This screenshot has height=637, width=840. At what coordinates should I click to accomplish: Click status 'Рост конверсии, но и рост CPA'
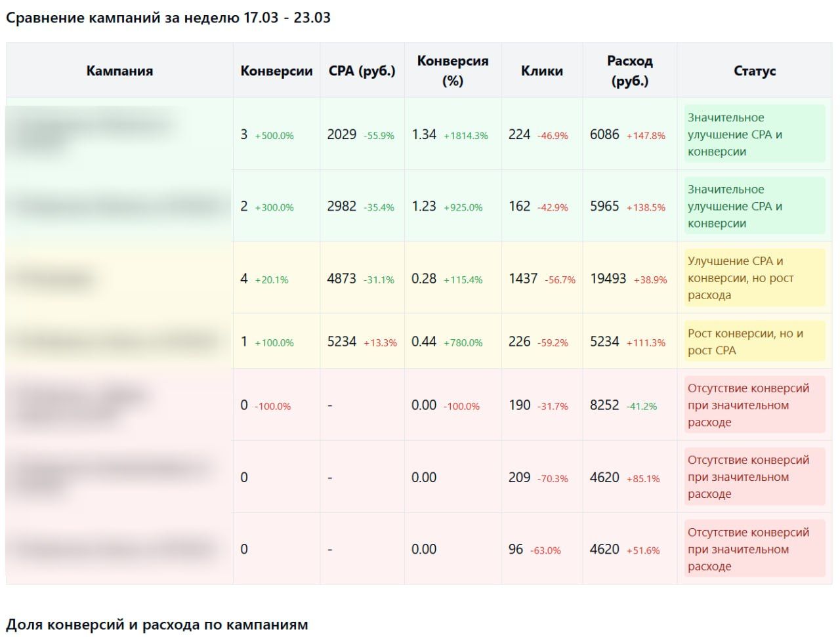pyautogui.click(x=755, y=342)
